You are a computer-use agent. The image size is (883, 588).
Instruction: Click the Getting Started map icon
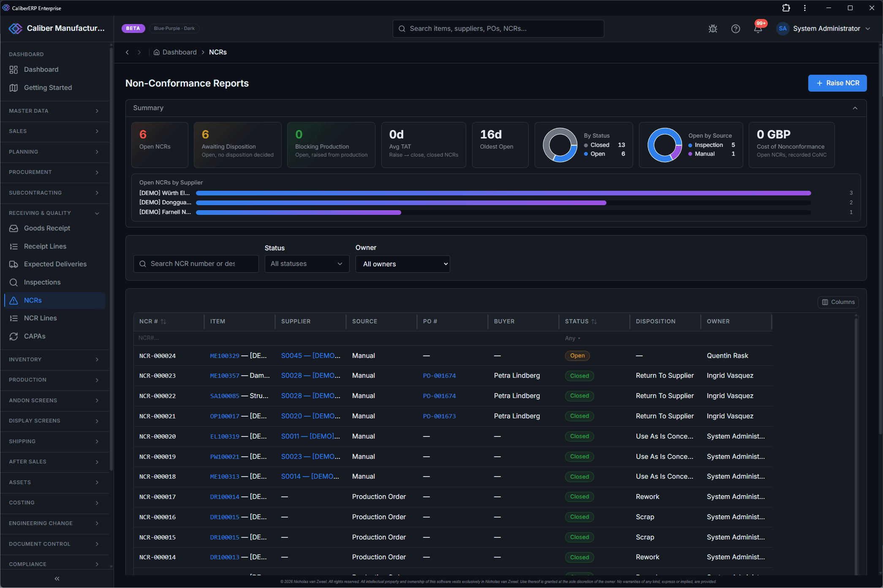pyautogui.click(x=14, y=88)
